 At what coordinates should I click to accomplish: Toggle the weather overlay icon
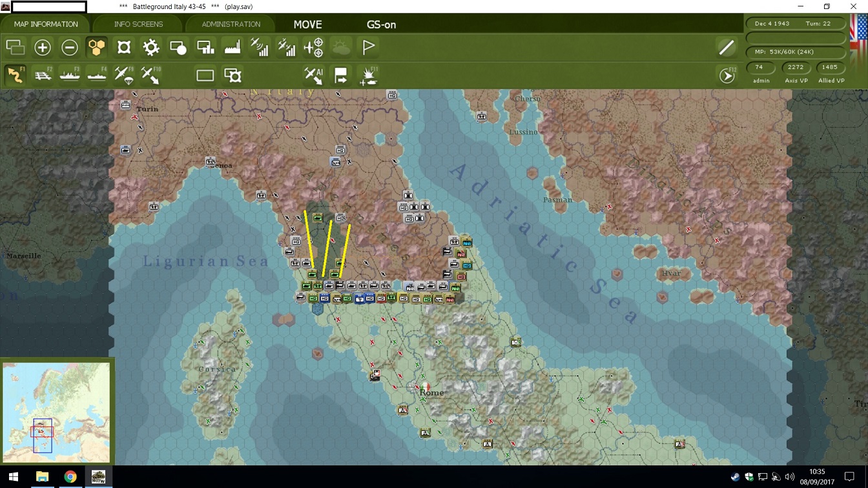tap(341, 47)
